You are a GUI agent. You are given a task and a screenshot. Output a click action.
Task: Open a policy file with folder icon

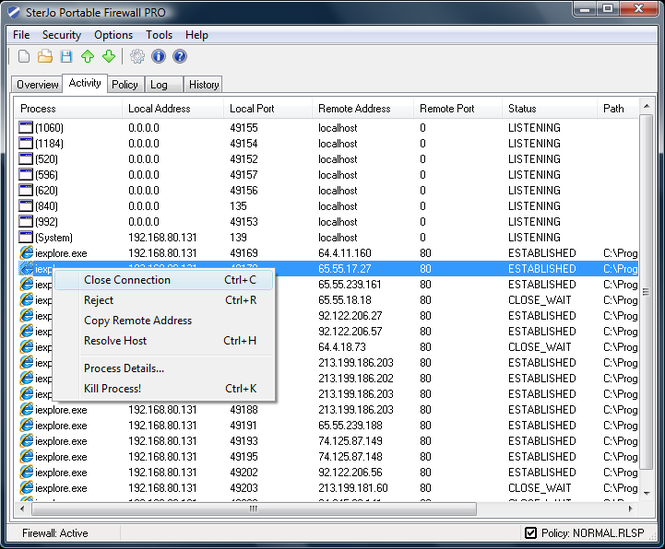(45, 56)
